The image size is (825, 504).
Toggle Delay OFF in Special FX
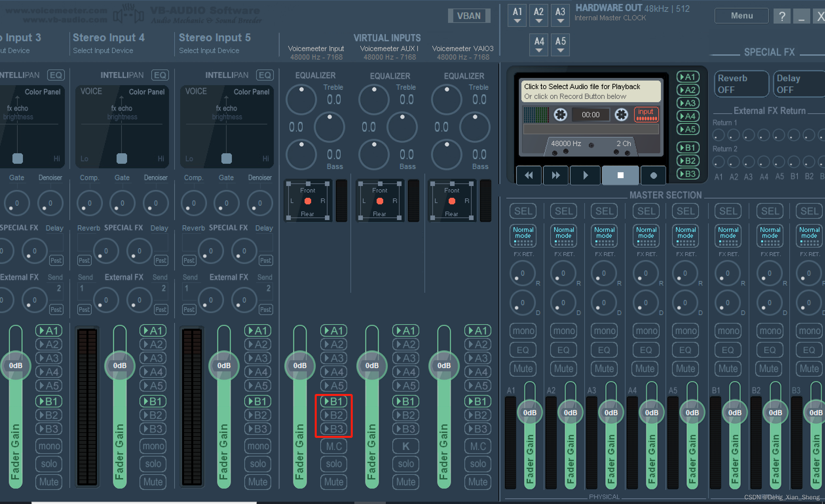(x=799, y=84)
